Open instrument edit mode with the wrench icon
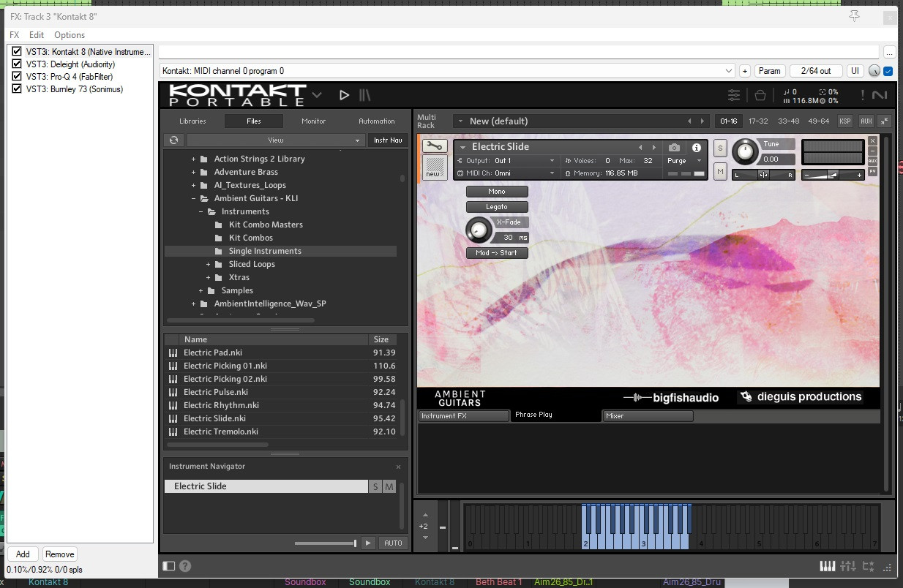The image size is (903, 588). click(x=435, y=146)
